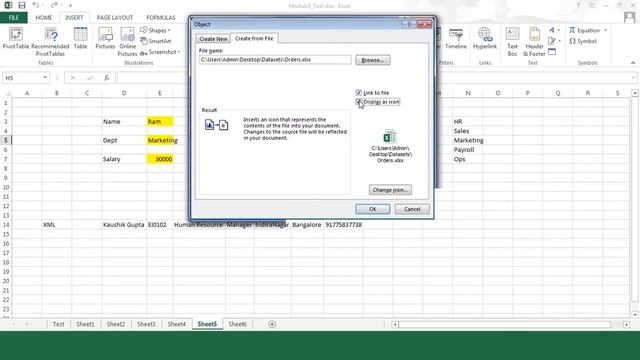Image resolution: width=640 pixels, height=360 pixels.
Task: Select the cell containing Payroll
Action: tap(467, 149)
